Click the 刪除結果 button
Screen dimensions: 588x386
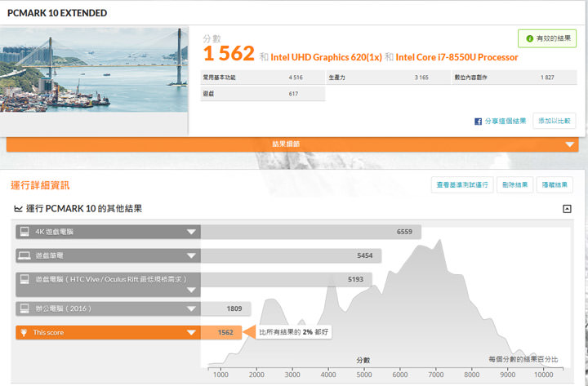coord(516,184)
